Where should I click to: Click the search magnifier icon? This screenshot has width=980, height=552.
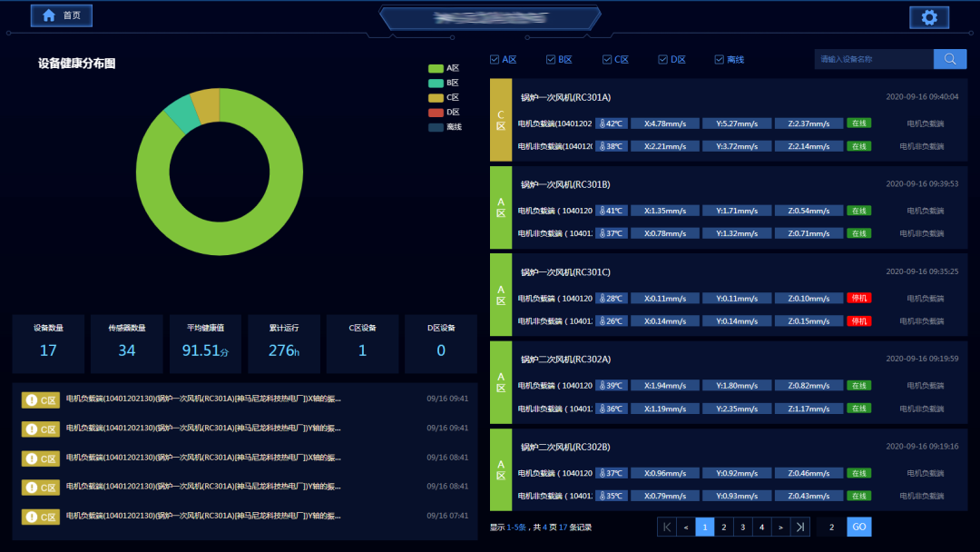point(950,59)
